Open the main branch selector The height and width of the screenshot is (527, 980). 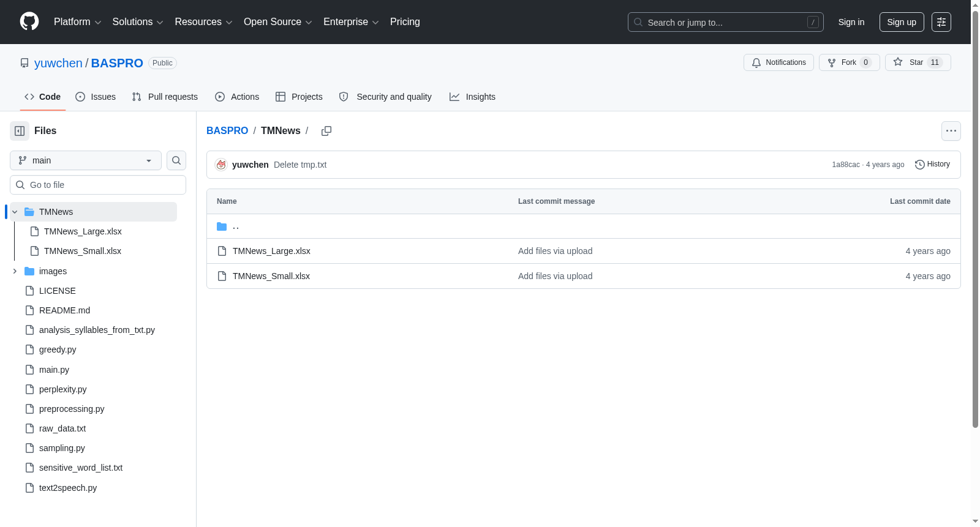(86, 160)
